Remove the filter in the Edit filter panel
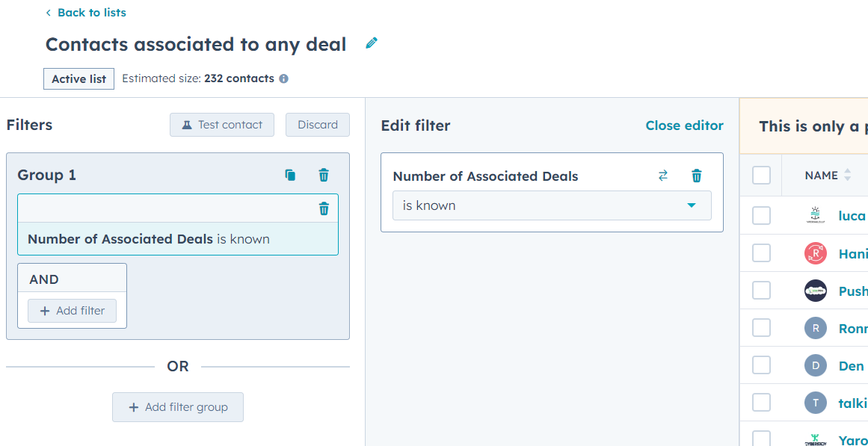This screenshot has width=868, height=446. (x=696, y=176)
